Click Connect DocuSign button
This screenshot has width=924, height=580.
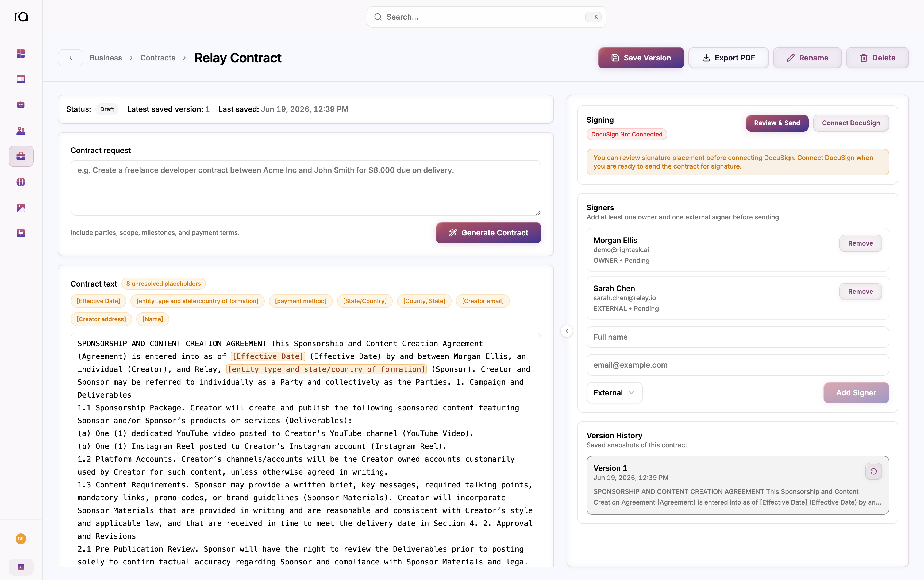851,123
